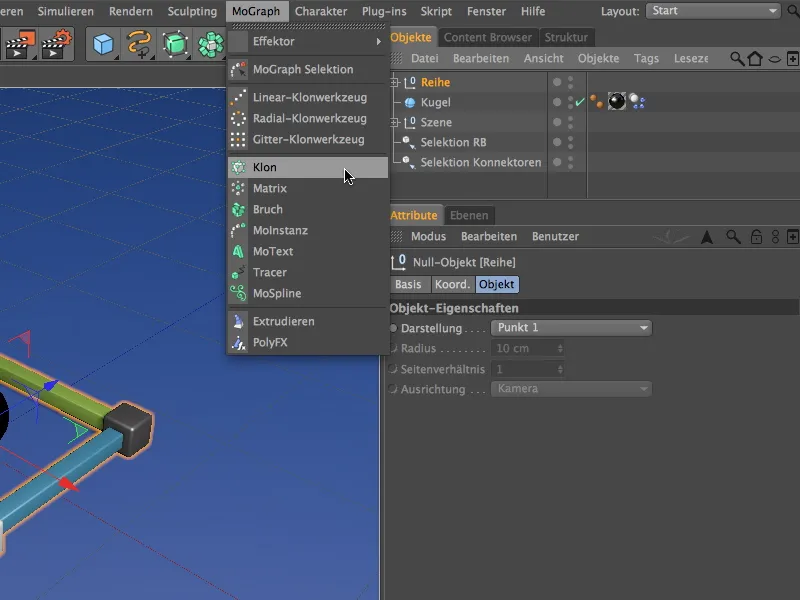800x600 pixels.
Task: Switch to the Objekte tab
Action: pos(411,37)
